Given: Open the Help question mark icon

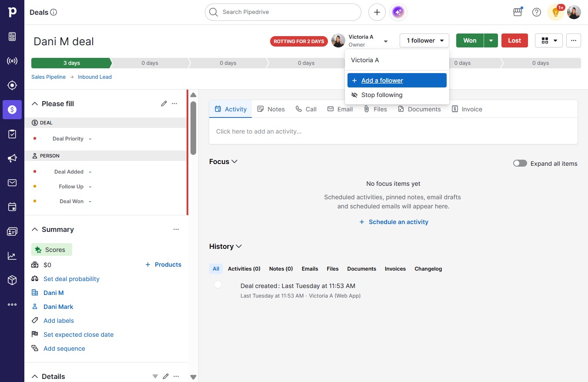Looking at the screenshot, I should click(x=537, y=12).
